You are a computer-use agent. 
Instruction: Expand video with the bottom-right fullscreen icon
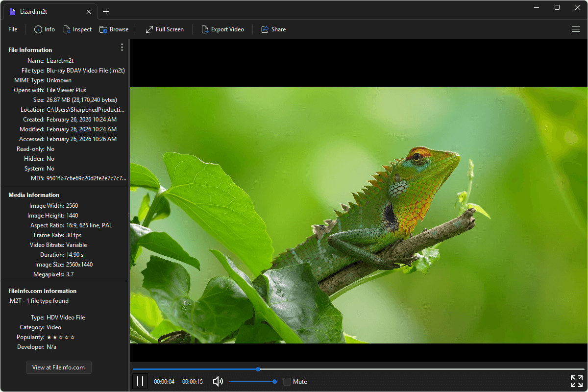(x=576, y=381)
